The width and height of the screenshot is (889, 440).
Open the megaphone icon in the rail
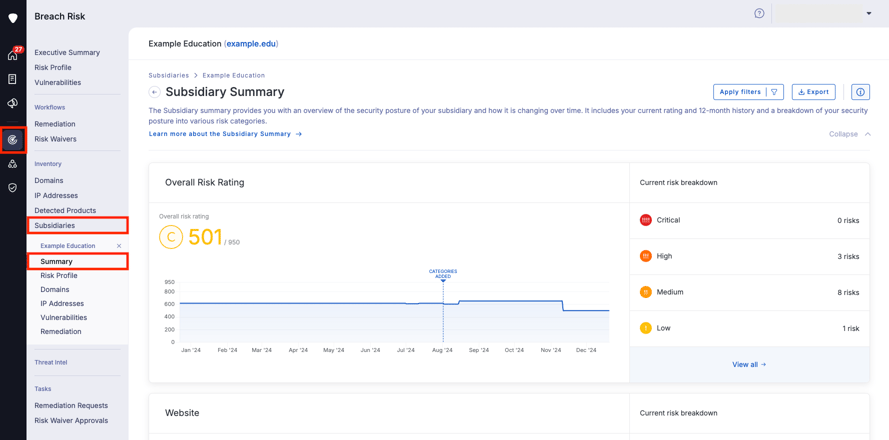[x=12, y=103]
